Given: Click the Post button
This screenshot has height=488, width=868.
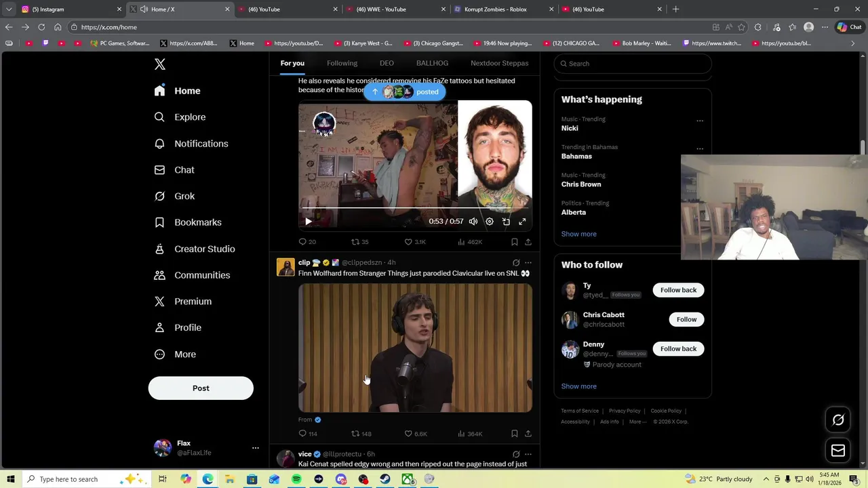Looking at the screenshot, I should (201, 388).
